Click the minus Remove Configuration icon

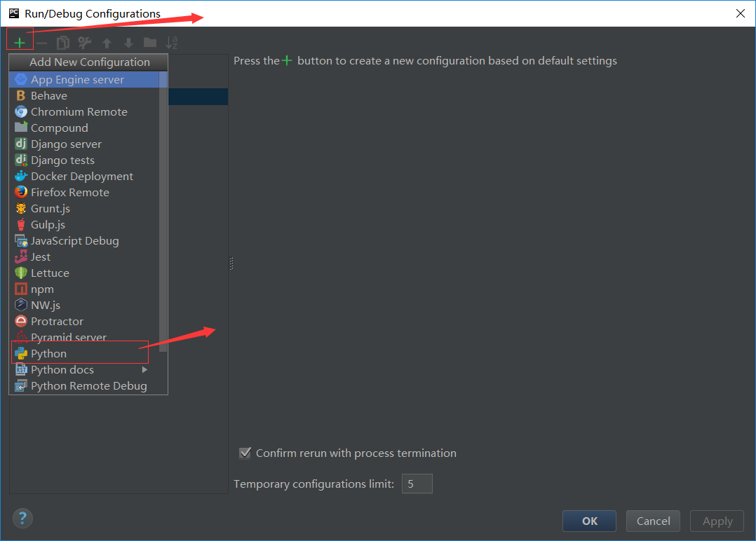coord(42,43)
